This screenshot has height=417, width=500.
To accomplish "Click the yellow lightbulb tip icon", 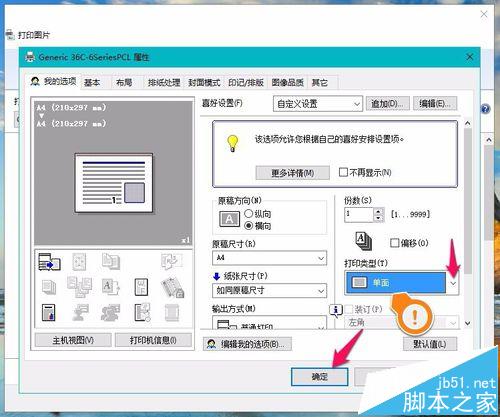I will [233, 143].
